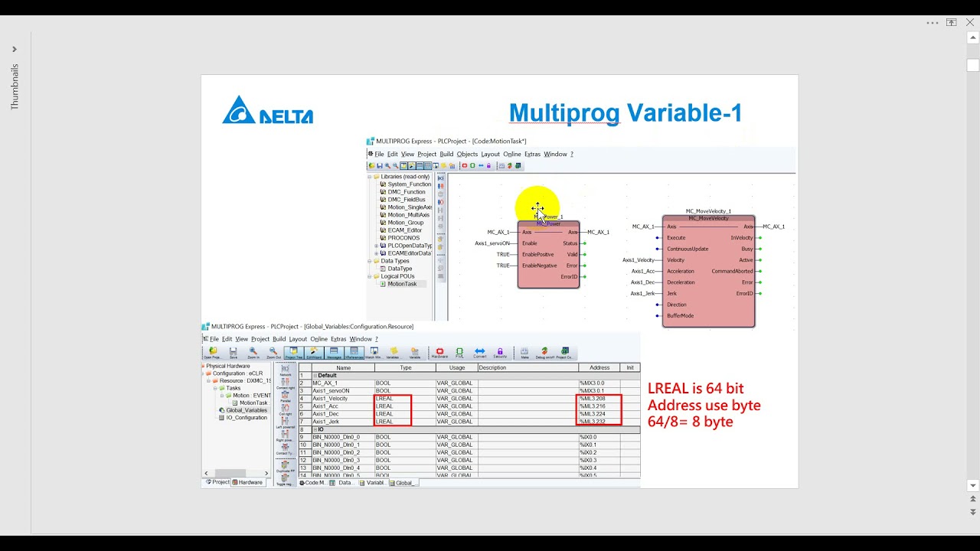This screenshot has width=980, height=551.
Task: Switch to the Data... worksheet tab
Action: click(x=344, y=483)
